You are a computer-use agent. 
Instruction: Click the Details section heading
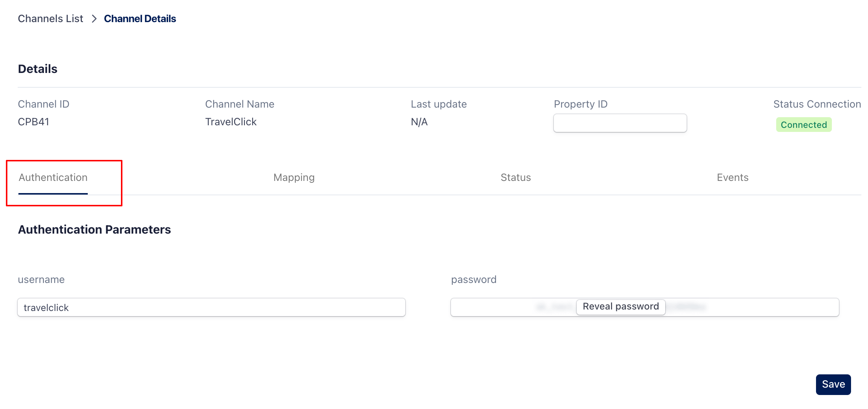pos(38,69)
